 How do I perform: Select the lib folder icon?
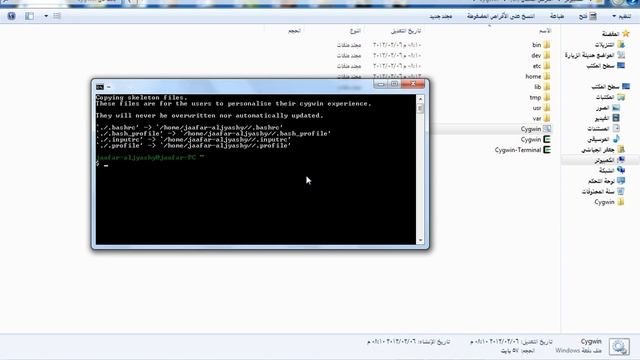(547, 87)
